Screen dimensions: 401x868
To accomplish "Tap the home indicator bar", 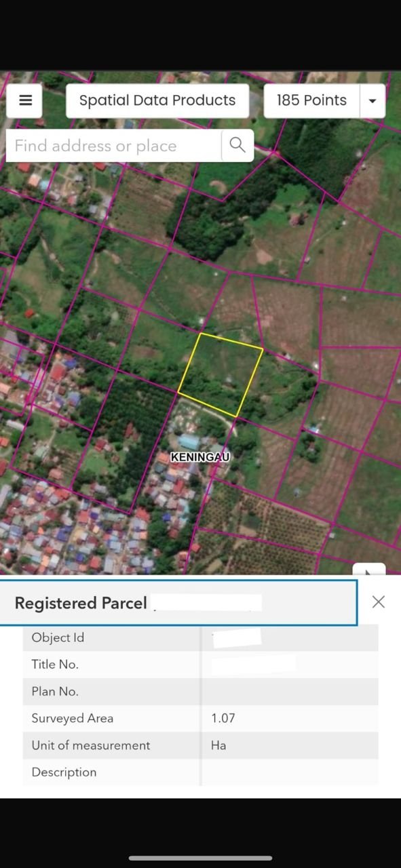I will pyautogui.click(x=200, y=858).
